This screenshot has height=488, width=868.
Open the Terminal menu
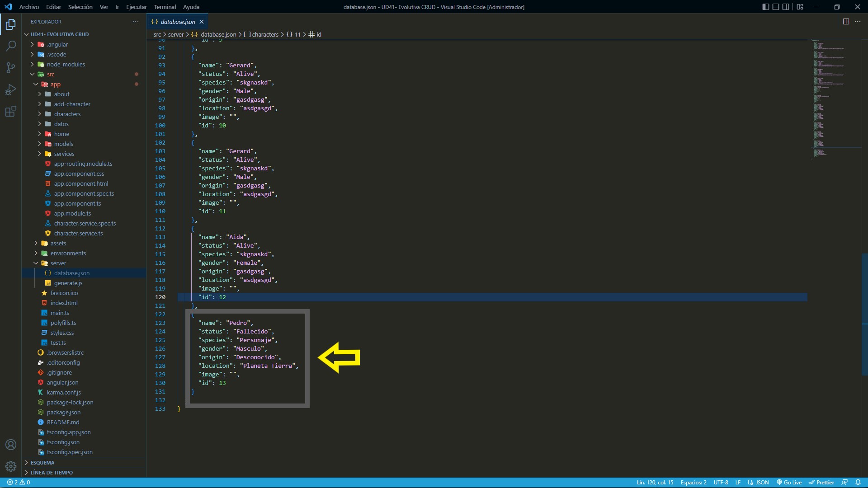[165, 7]
